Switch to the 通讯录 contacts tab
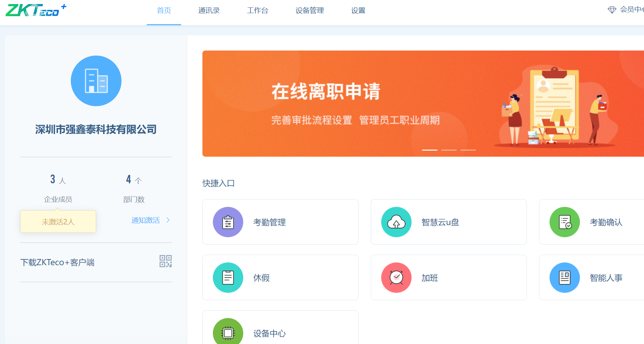This screenshot has height=344, width=644. (x=209, y=10)
